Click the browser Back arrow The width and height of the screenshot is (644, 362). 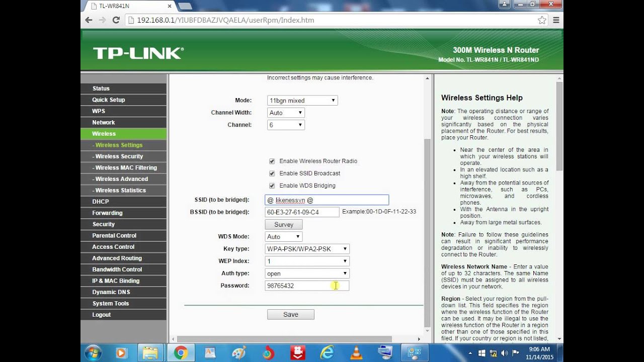[89, 20]
